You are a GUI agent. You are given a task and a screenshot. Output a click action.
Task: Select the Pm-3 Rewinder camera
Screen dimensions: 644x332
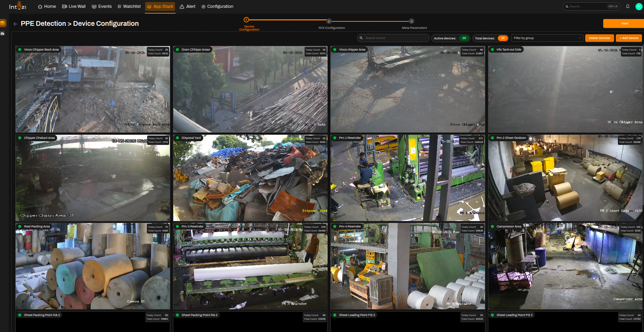click(250, 266)
